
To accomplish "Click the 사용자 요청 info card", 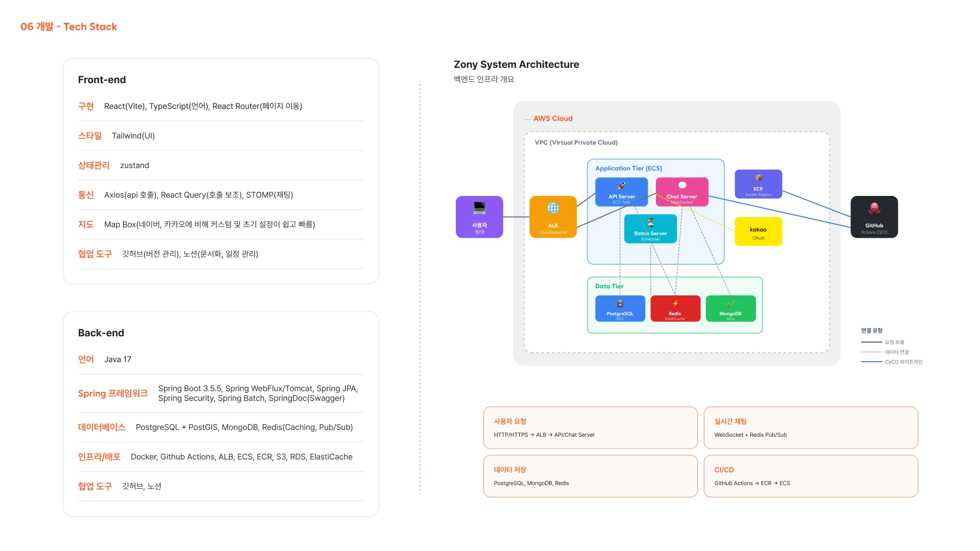I will (590, 428).
